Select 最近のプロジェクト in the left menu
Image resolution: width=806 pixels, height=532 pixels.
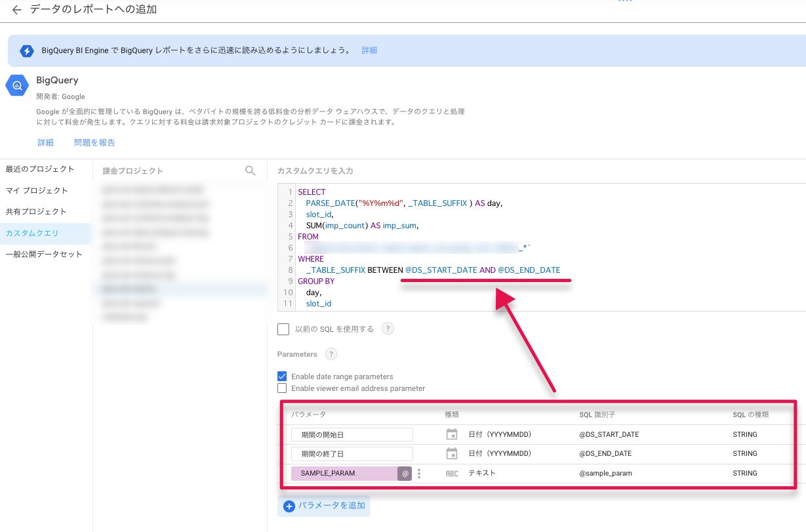(40, 169)
